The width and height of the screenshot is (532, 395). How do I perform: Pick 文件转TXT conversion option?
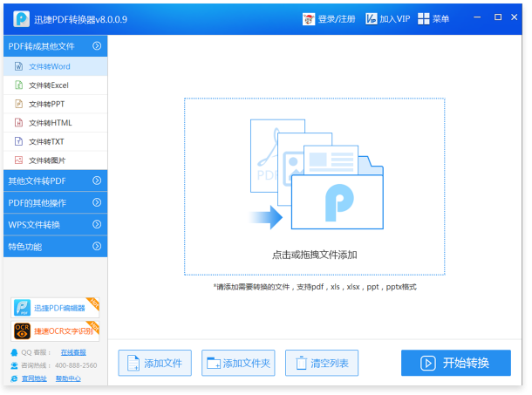pyautogui.click(x=55, y=141)
